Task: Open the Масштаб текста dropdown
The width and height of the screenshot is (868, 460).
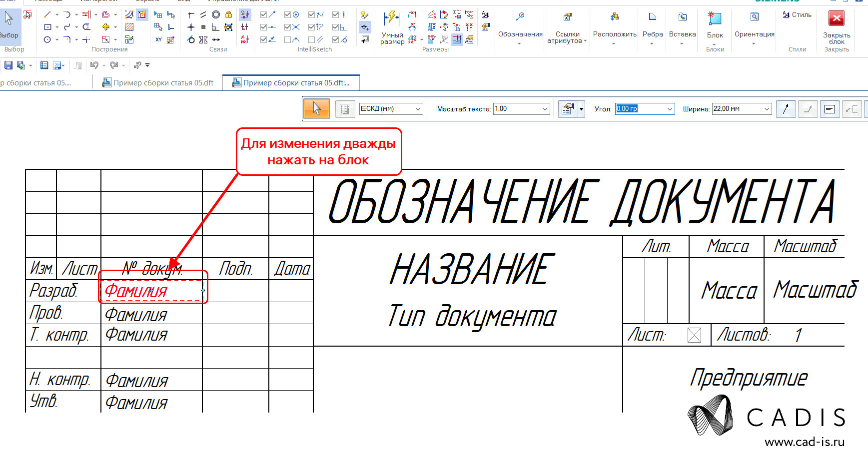Action: pos(545,109)
